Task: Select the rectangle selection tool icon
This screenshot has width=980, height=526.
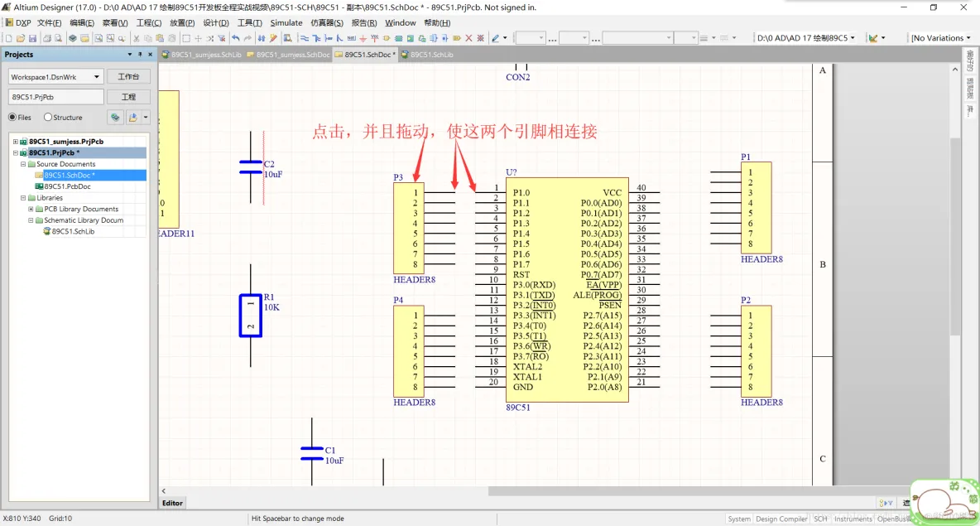Action: [186, 38]
